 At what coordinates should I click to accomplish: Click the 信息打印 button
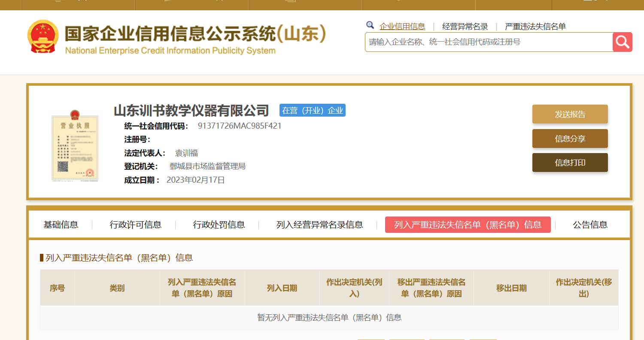[570, 162]
